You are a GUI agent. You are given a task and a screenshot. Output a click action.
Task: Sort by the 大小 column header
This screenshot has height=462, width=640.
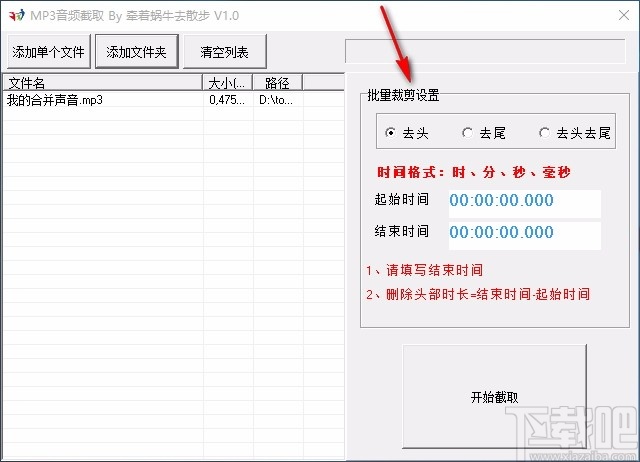pyautogui.click(x=228, y=83)
